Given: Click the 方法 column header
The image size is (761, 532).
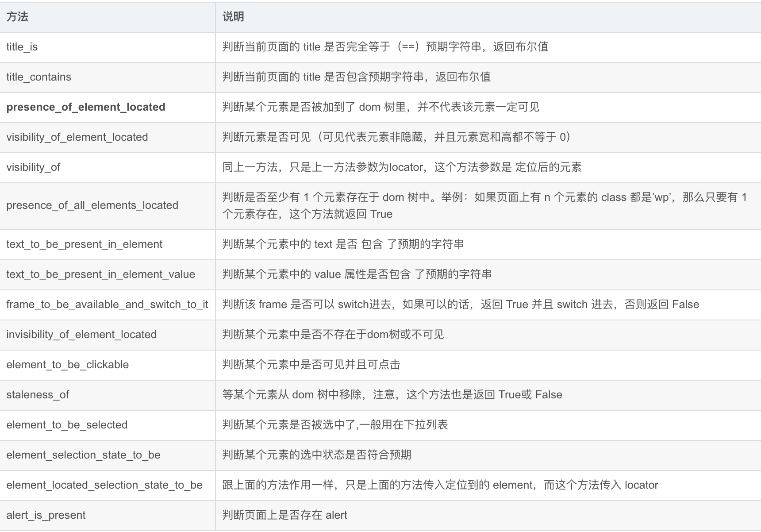Looking at the screenshot, I should tap(108, 17).
